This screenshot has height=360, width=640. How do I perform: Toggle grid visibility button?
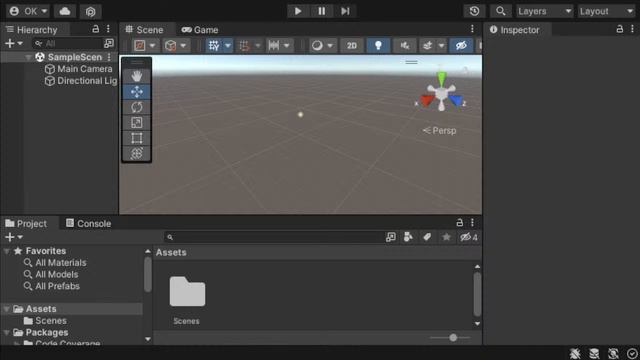(x=214, y=46)
